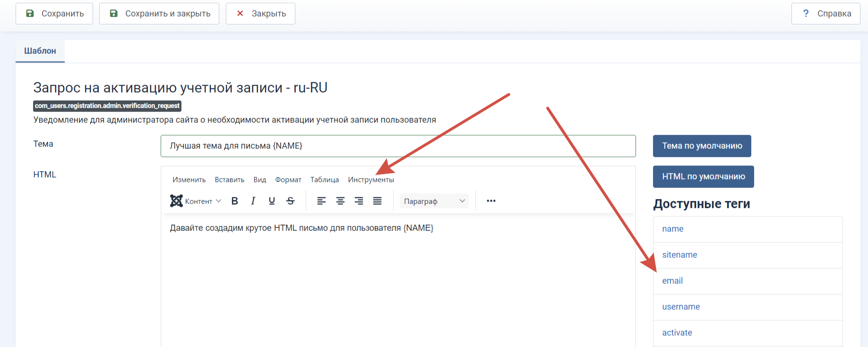The image size is (868, 347).
Task: Open the Формат editor menu
Action: pyautogui.click(x=288, y=180)
